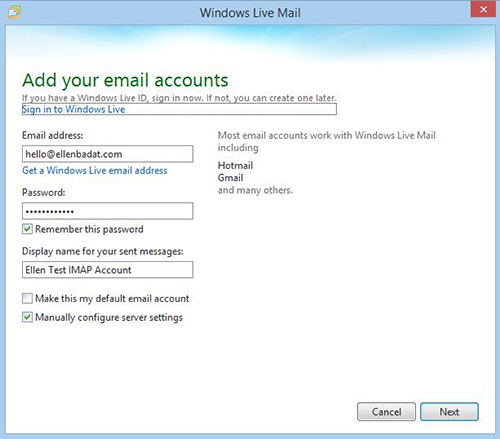Click the Cancel button
The image size is (500, 439).
386,412
